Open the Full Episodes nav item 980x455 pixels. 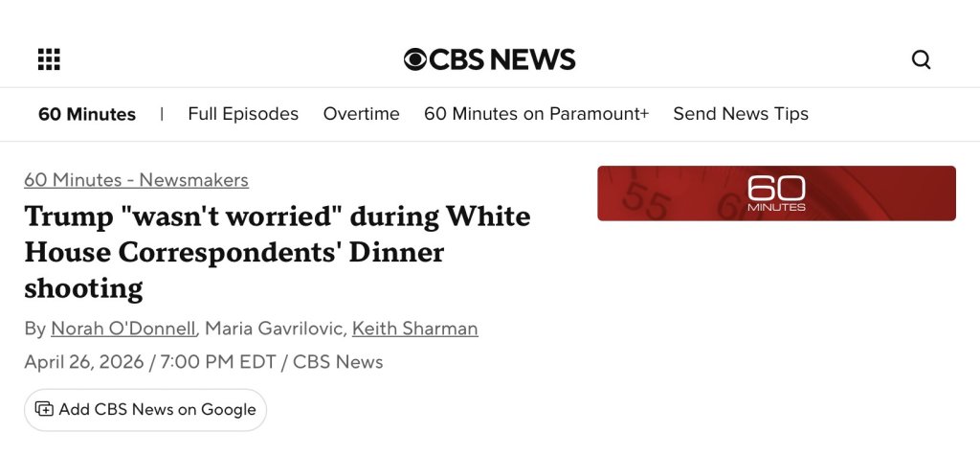click(243, 114)
